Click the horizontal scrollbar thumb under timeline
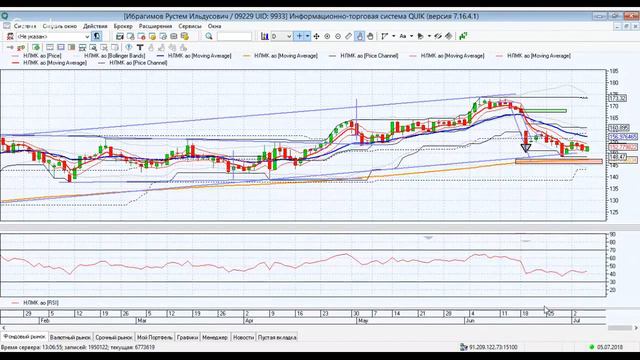Screen dimensions: 640x360 [620, 328]
